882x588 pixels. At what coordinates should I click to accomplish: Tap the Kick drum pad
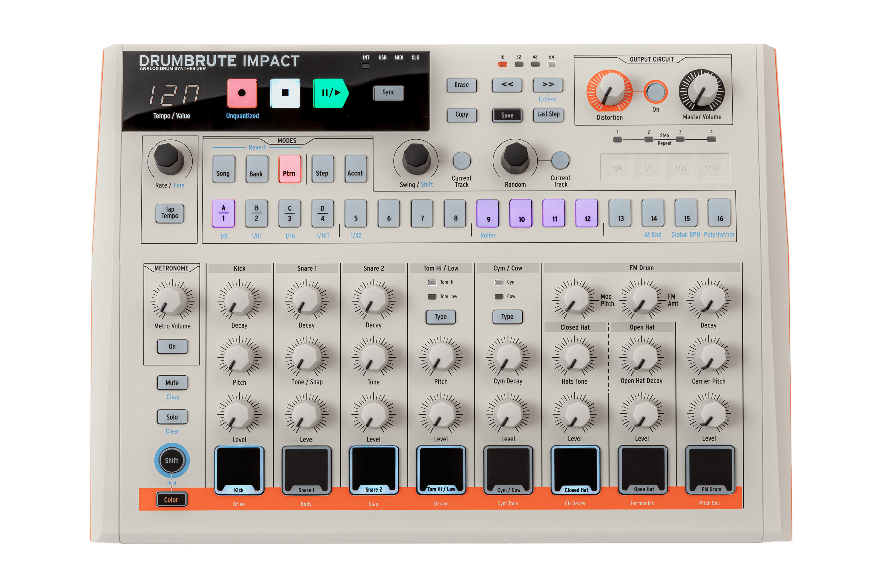239,470
